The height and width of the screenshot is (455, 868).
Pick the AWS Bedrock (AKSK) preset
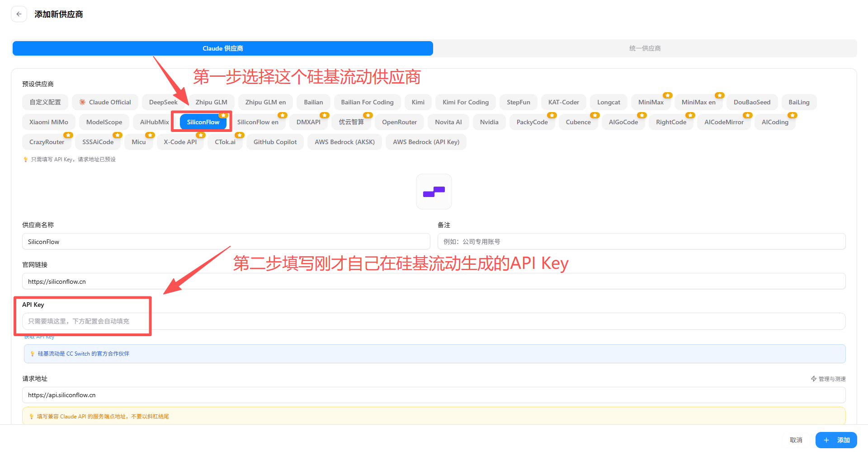click(345, 142)
